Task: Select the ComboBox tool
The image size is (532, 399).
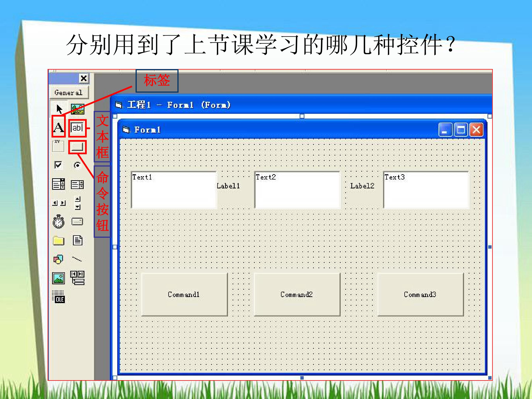Action: [x=58, y=184]
